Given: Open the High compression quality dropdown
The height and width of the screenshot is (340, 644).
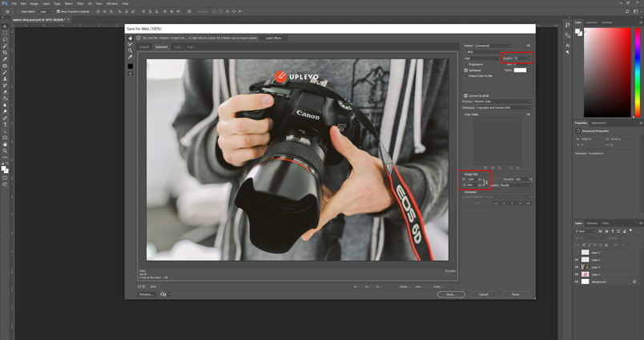Looking at the screenshot, I should coord(481,59).
